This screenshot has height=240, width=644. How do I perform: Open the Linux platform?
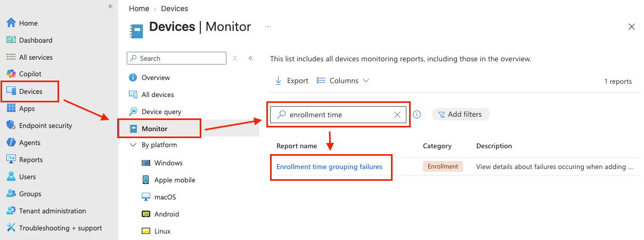pos(162,231)
